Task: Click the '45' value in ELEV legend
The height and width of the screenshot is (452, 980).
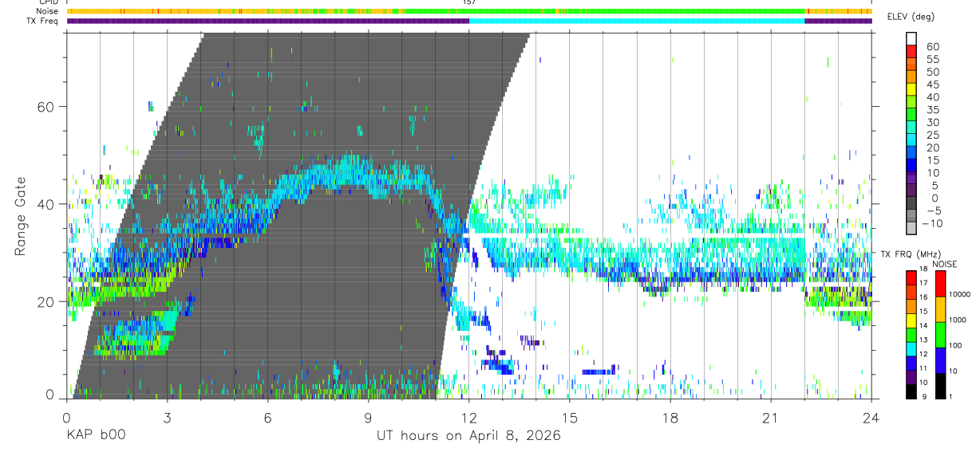Action: [932, 85]
